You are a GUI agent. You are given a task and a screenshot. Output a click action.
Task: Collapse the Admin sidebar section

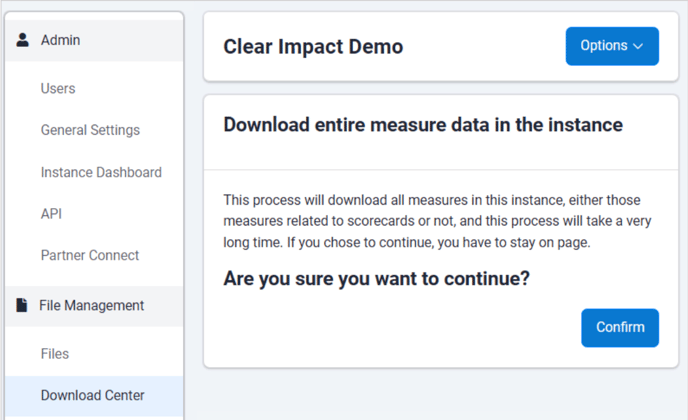pyautogui.click(x=94, y=40)
